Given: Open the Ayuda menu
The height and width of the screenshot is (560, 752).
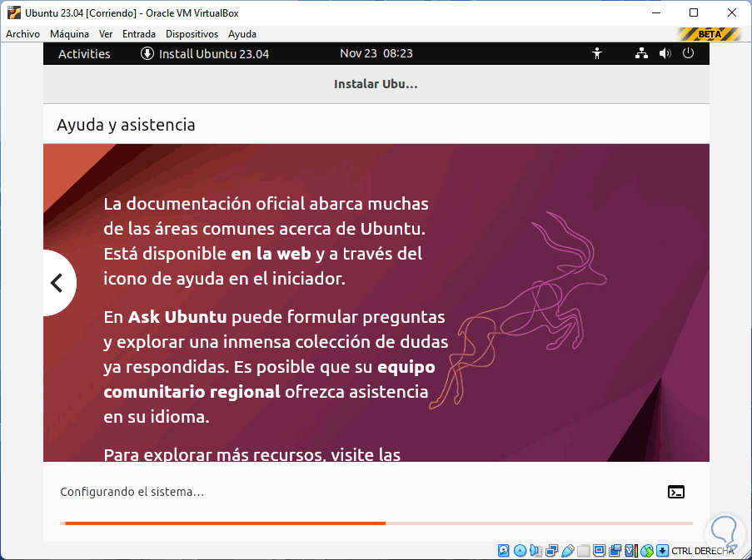Looking at the screenshot, I should (x=242, y=34).
